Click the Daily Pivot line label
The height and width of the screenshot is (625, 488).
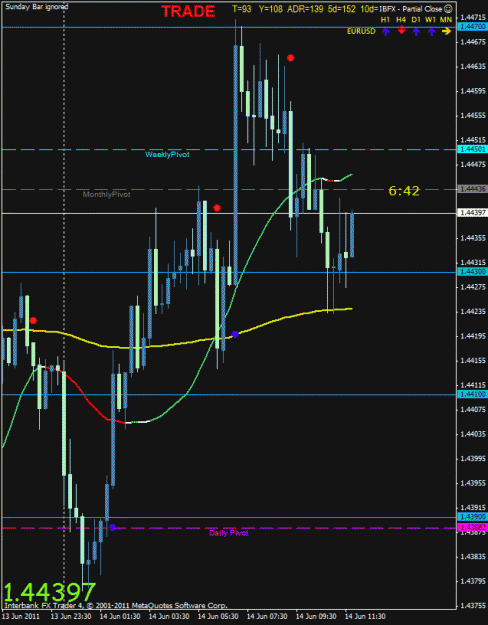click(x=229, y=533)
